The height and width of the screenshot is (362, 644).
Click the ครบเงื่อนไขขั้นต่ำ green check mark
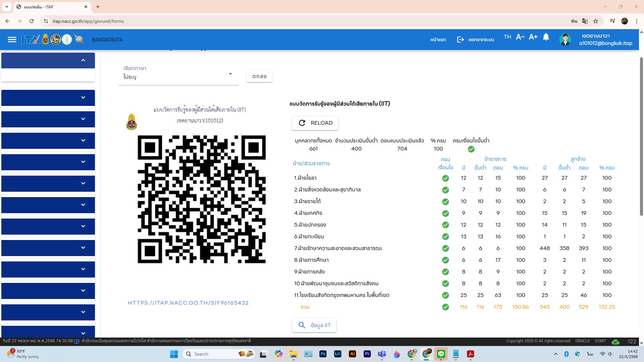[x=471, y=149]
